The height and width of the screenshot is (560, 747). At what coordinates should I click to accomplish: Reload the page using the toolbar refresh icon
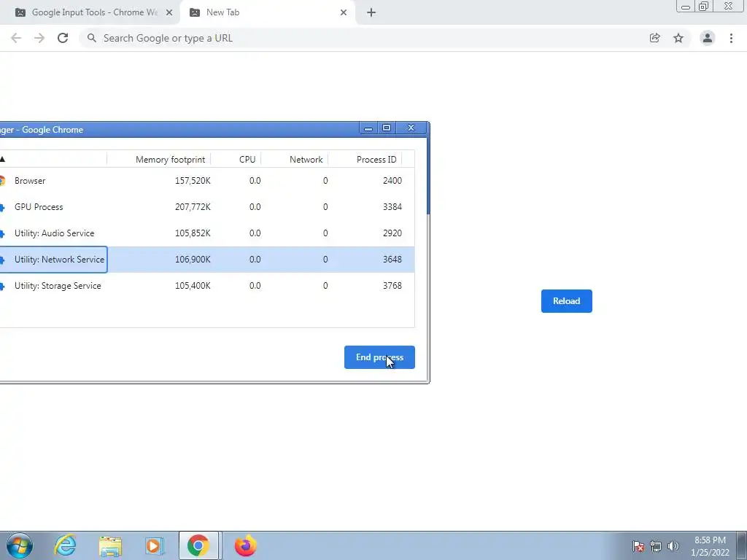63,38
